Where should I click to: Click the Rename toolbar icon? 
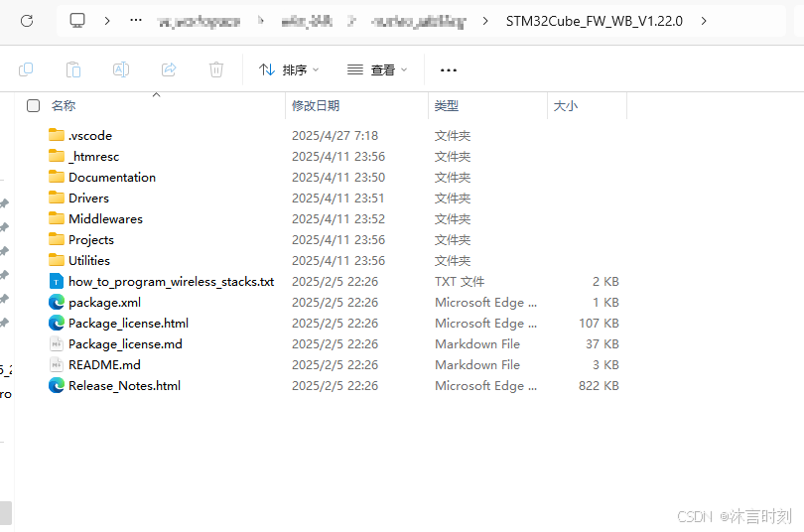coord(121,69)
